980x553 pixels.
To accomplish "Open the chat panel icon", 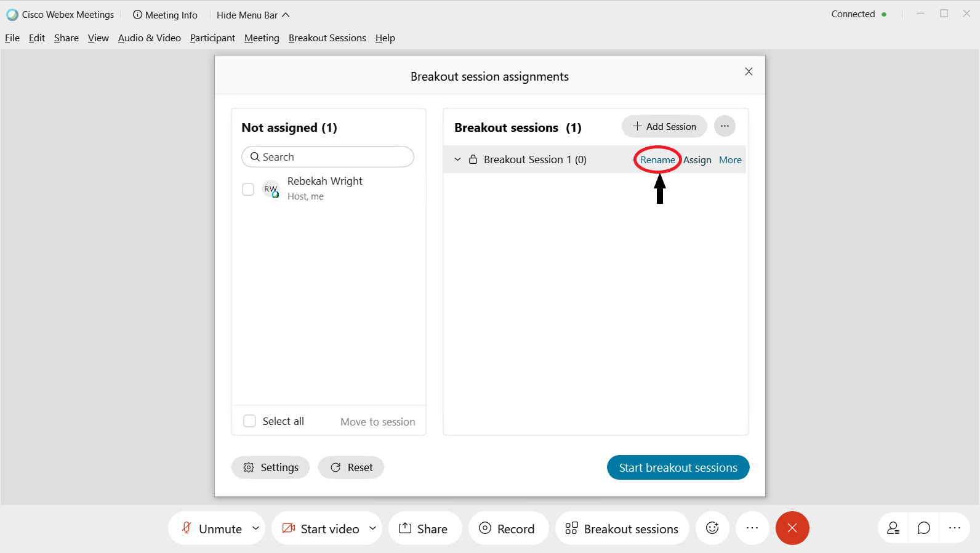I will click(923, 528).
